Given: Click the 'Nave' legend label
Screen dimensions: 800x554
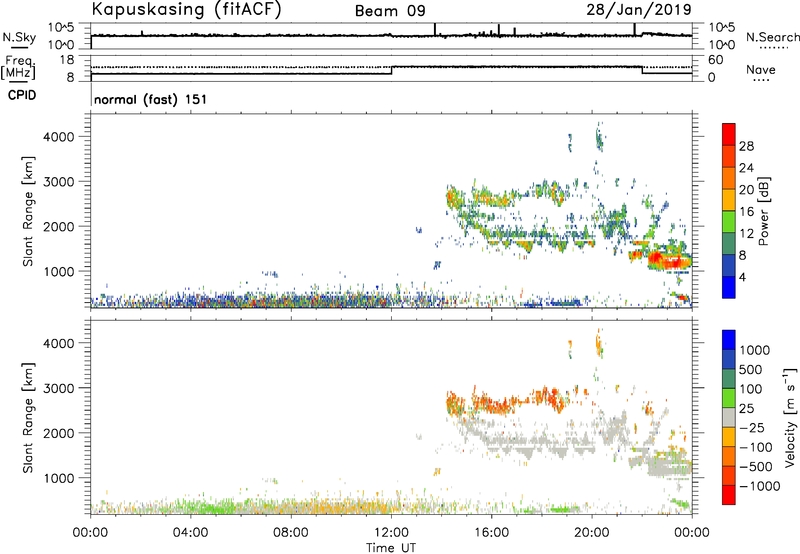Looking at the screenshot, I should point(761,70).
